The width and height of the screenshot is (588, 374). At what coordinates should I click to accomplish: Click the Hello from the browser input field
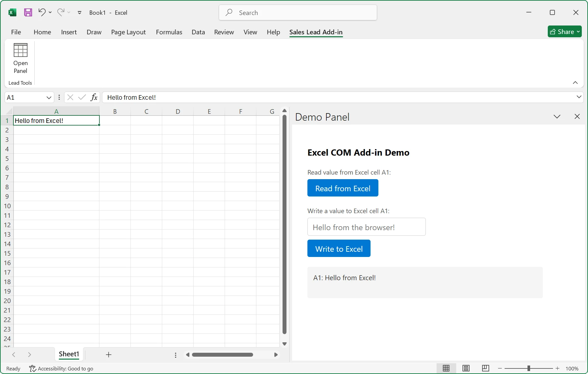(366, 227)
